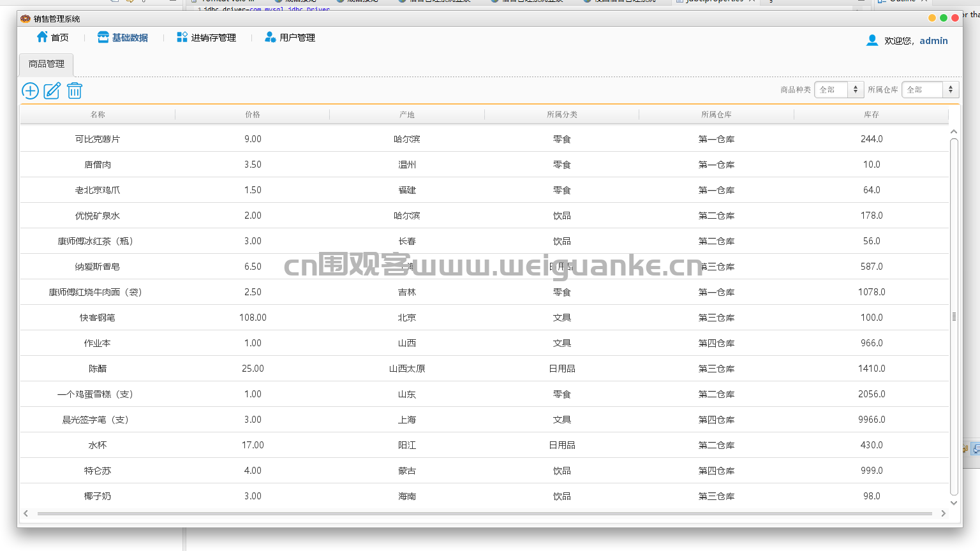Click the 2056.0 stock cell
The height and width of the screenshot is (551, 980).
(872, 394)
